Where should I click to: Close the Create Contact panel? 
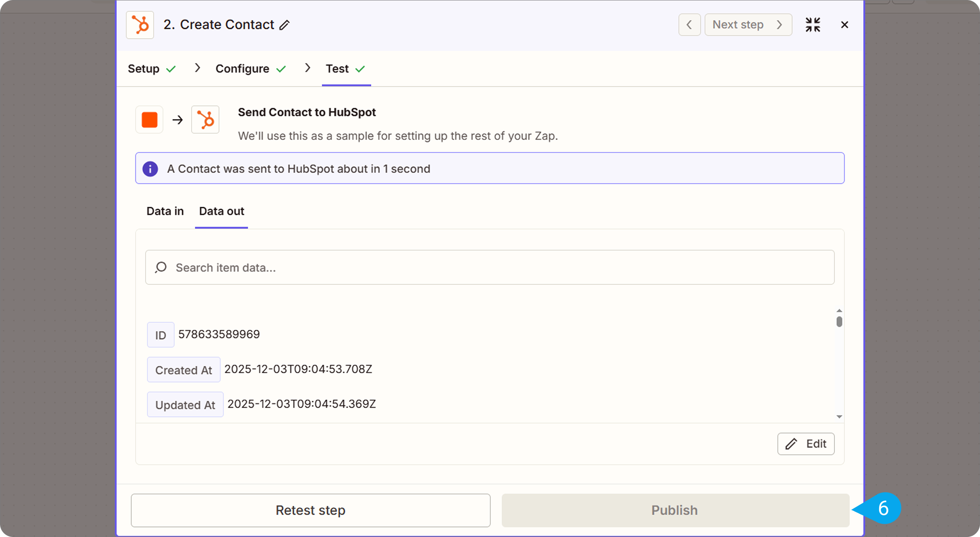[845, 25]
